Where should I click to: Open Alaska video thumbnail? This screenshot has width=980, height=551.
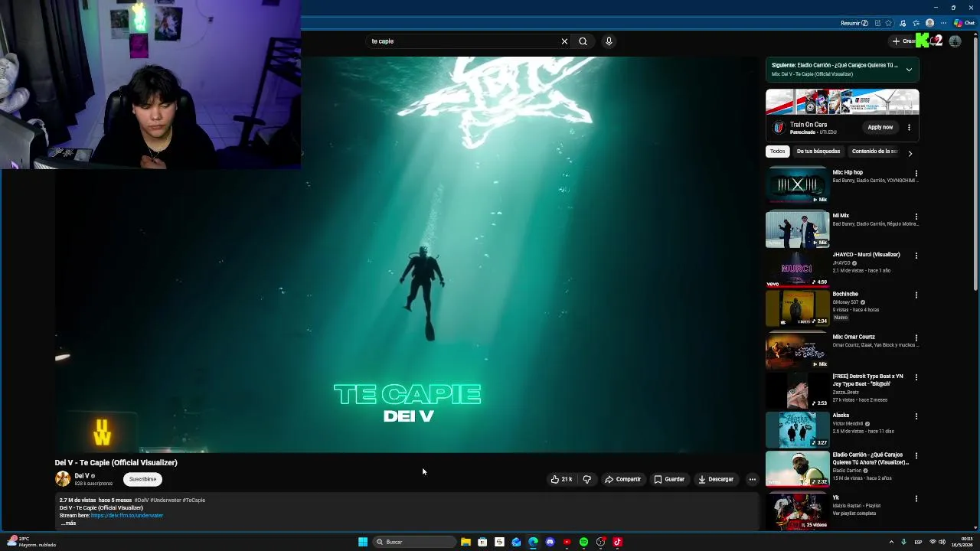pos(797,429)
